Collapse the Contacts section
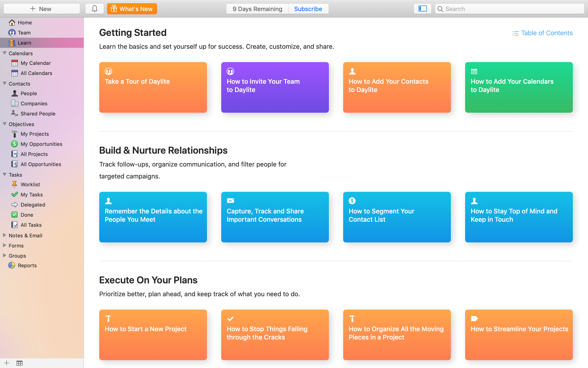Image resolution: width=588 pixels, height=368 pixels. (x=4, y=83)
